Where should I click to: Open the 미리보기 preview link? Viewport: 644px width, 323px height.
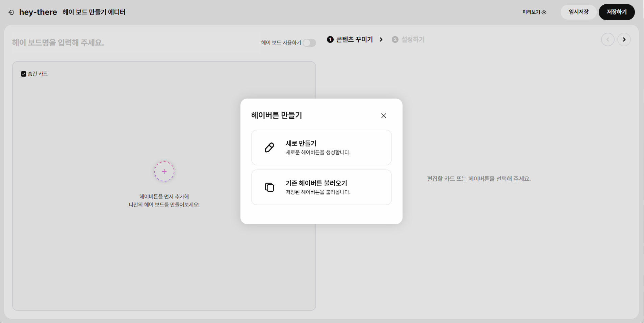click(x=534, y=12)
